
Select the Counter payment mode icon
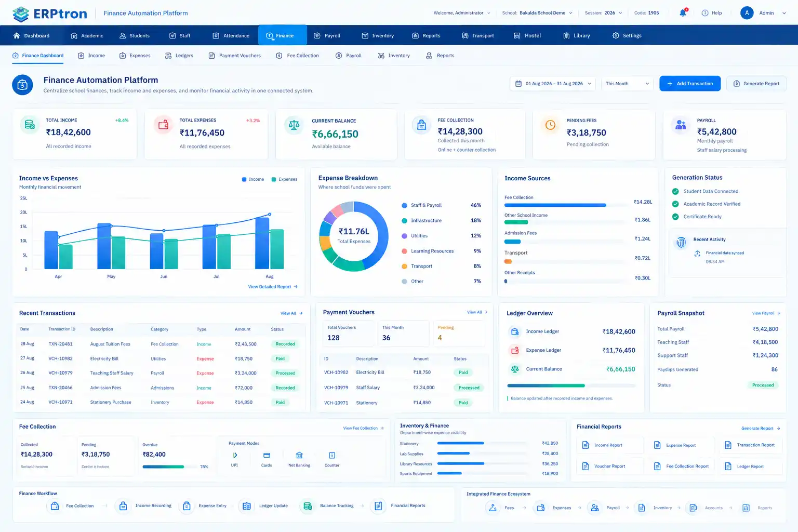pos(332,455)
